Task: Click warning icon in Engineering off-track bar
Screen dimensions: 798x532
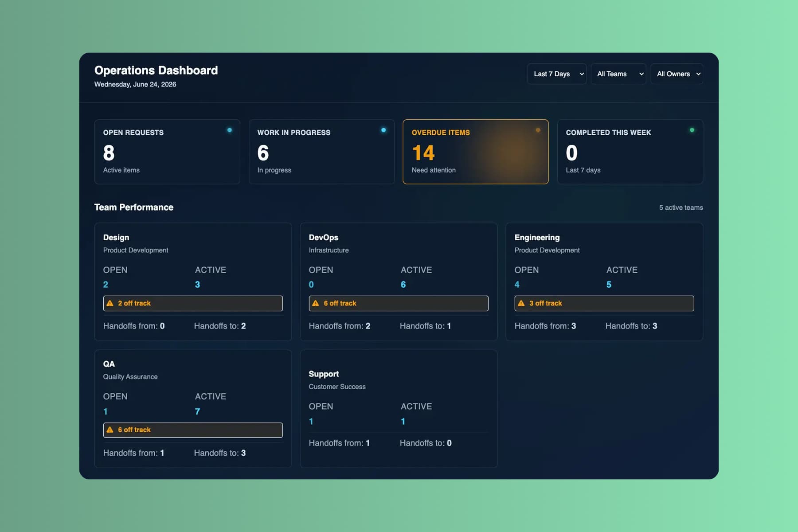Action: click(x=521, y=303)
